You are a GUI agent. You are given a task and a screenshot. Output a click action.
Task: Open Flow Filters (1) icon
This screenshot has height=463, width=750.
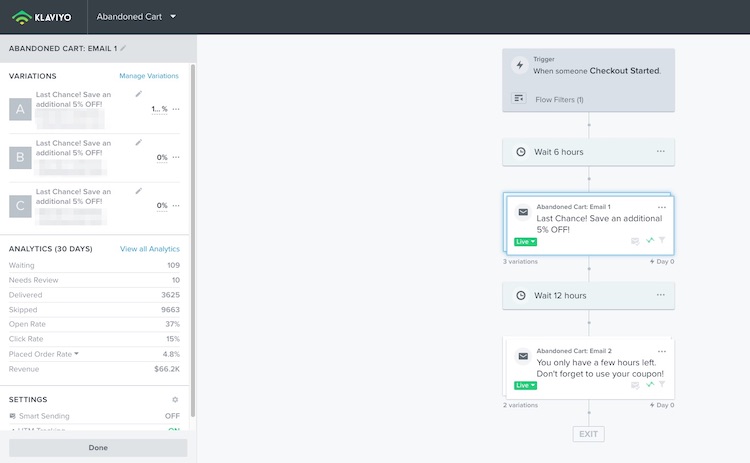518,99
